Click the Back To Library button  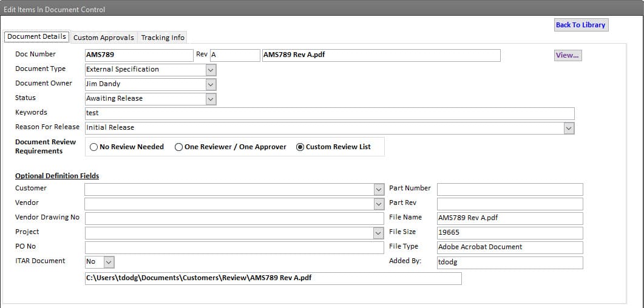click(x=580, y=25)
